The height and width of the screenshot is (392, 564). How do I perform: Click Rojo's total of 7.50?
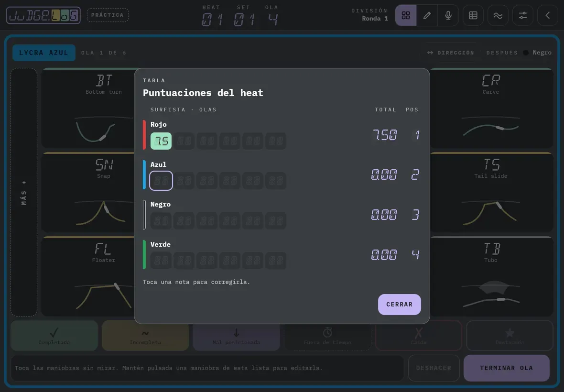[385, 135]
